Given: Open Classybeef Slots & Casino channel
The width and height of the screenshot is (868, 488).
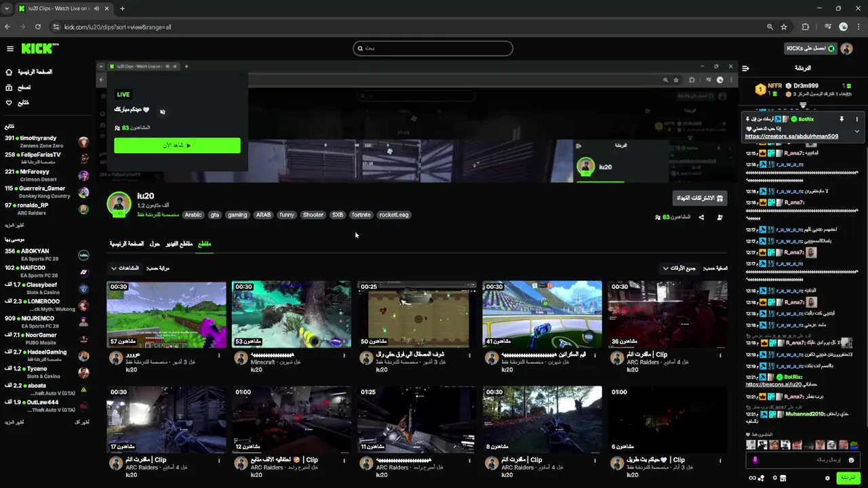Looking at the screenshot, I should coord(47,288).
